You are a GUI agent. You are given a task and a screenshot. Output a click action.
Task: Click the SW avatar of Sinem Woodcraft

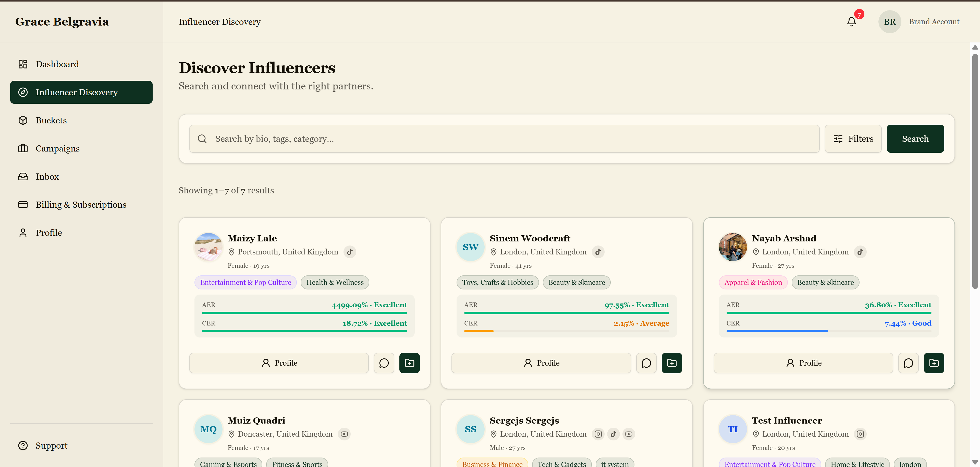[470, 247]
